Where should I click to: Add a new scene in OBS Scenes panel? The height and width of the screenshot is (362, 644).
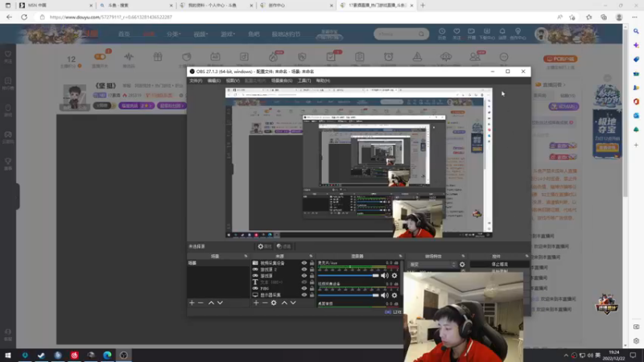click(x=192, y=303)
